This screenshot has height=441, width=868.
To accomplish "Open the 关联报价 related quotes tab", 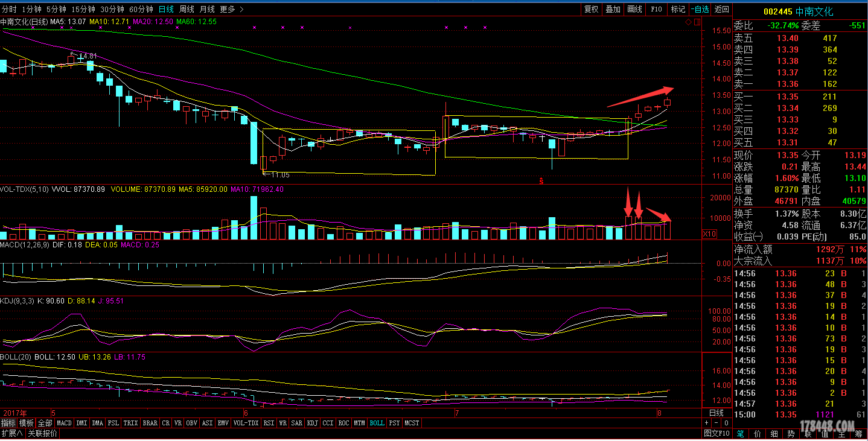I will pyautogui.click(x=42, y=433).
